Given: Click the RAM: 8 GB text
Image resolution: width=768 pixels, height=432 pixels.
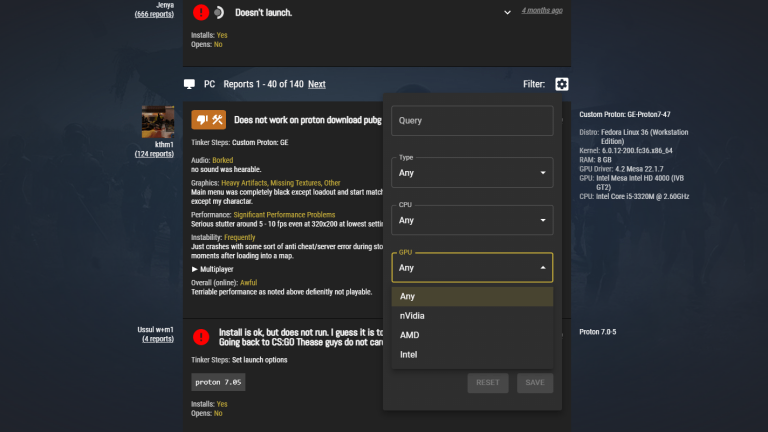Looking at the screenshot, I should pyautogui.click(x=595, y=160).
